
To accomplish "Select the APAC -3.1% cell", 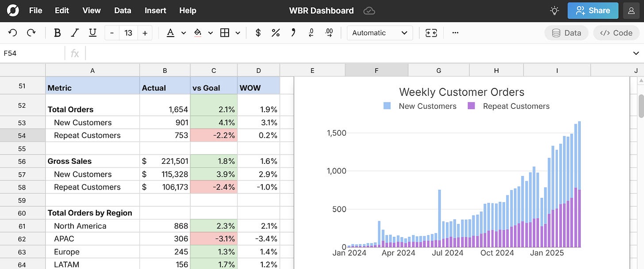I will [x=214, y=239].
